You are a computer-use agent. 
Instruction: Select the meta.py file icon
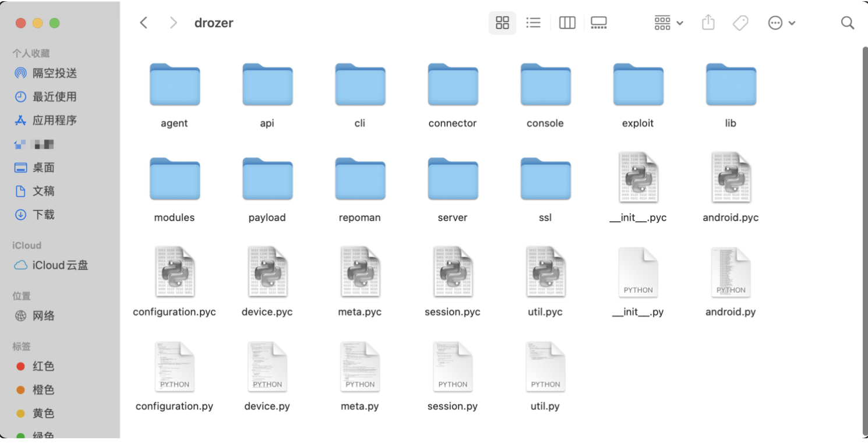(360, 366)
